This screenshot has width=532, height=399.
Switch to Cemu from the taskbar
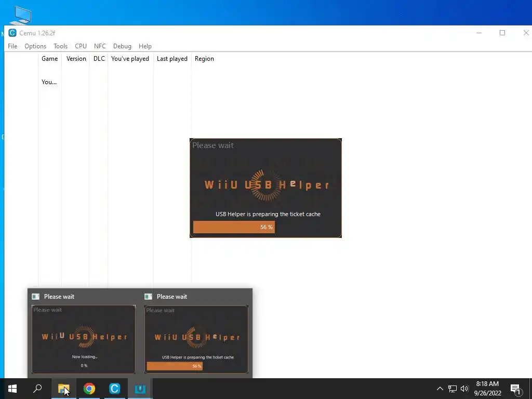click(x=115, y=389)
